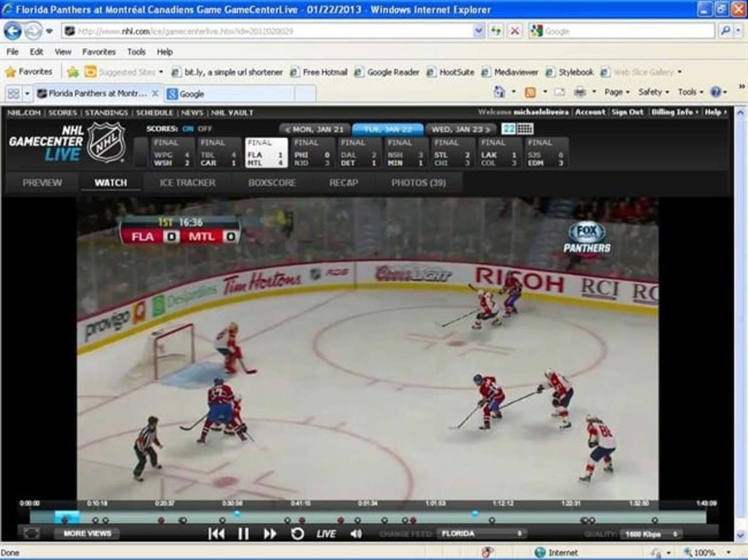Viewport: 748px width, 560px height.
Task: Click the fast-forward icon in player
Action: click(x=270, y=534)
